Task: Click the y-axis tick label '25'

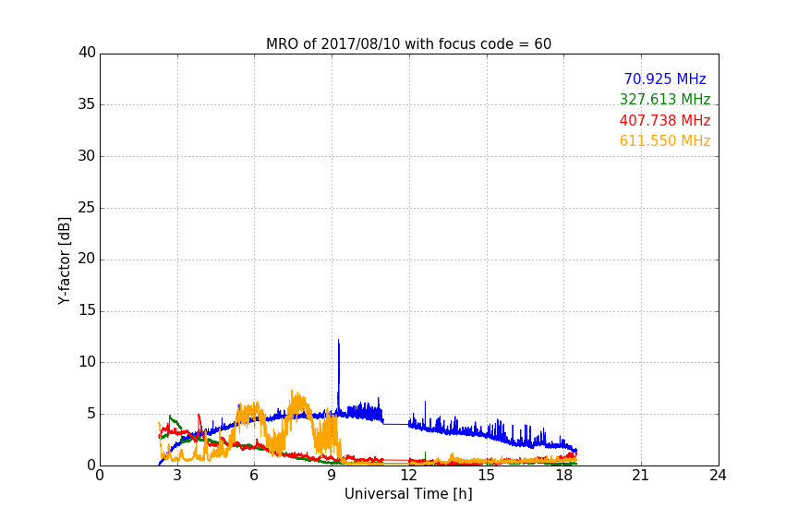Action: (87, 208)
